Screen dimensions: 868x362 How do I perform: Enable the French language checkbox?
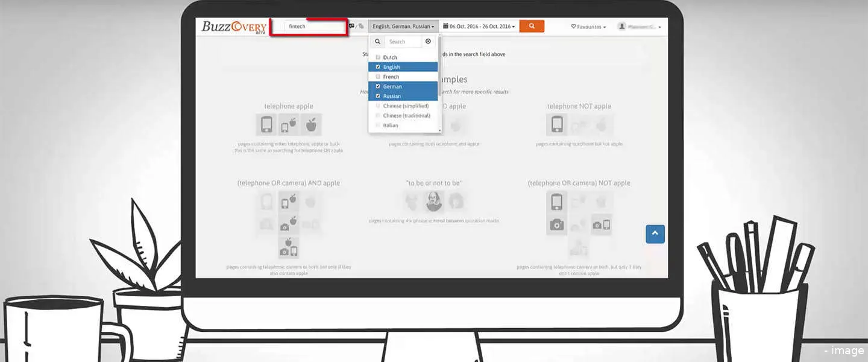pyautogui.click(x=378, y=77)
